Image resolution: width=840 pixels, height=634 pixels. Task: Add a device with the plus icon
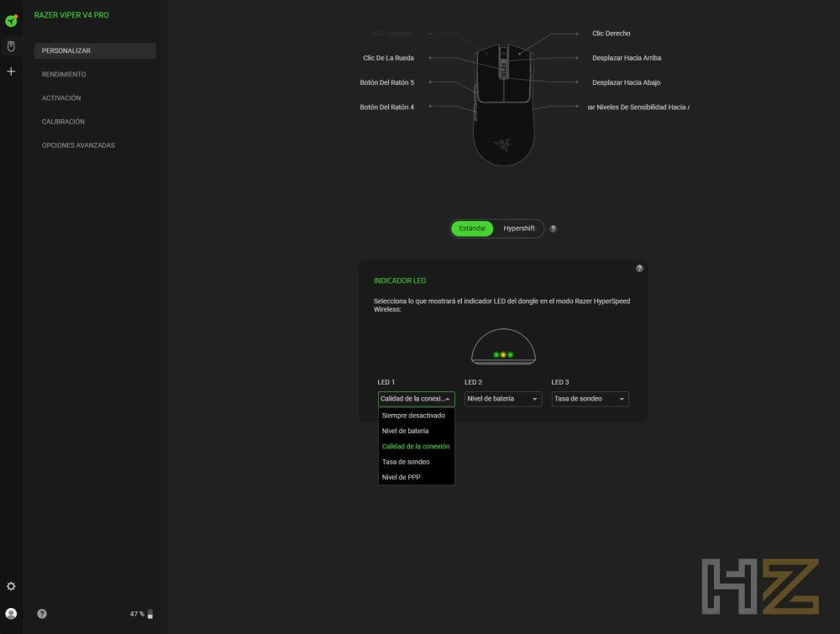tap(11, 71)
